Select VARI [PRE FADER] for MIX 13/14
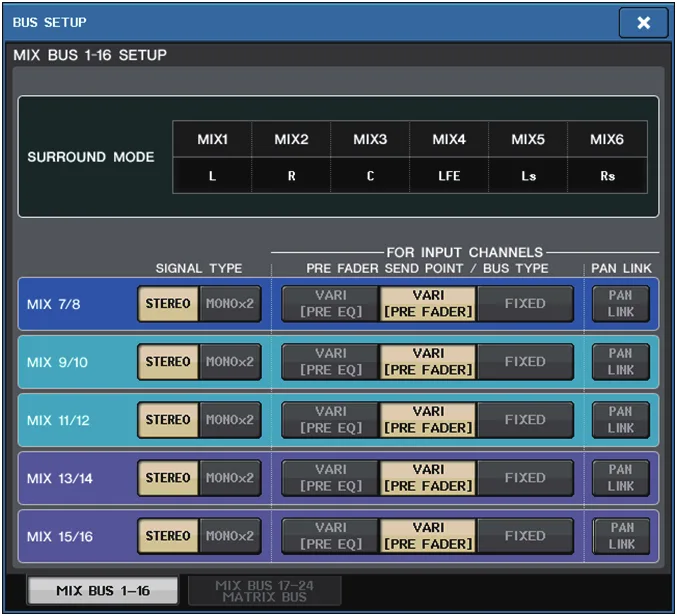This screenshot has width=677, height=616. point(428,478)
